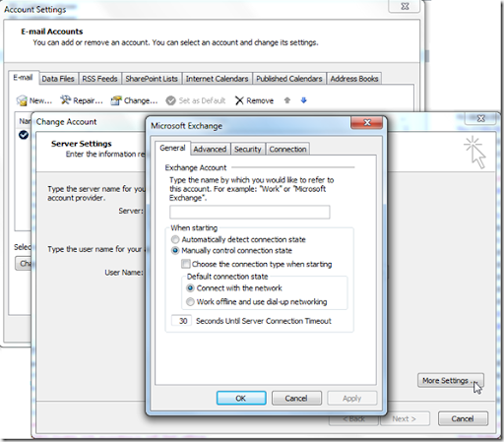Click Cancel in Change Account window

pyautogui.click(x=463, y=418)
